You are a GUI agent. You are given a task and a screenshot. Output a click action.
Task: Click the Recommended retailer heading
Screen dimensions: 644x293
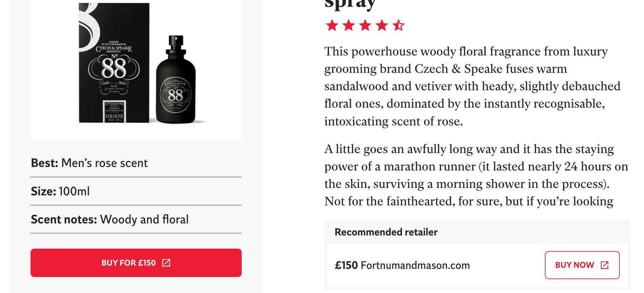(x=386, y=232)
